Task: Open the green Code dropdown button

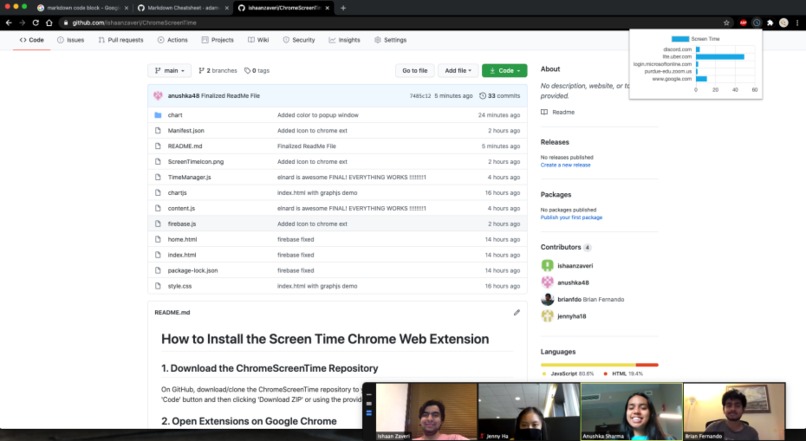Action: coord(504,70)
